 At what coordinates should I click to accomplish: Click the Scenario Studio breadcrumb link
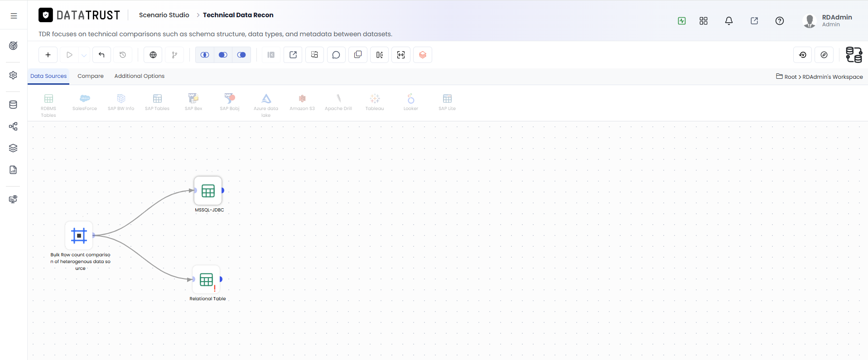point(164,15)
